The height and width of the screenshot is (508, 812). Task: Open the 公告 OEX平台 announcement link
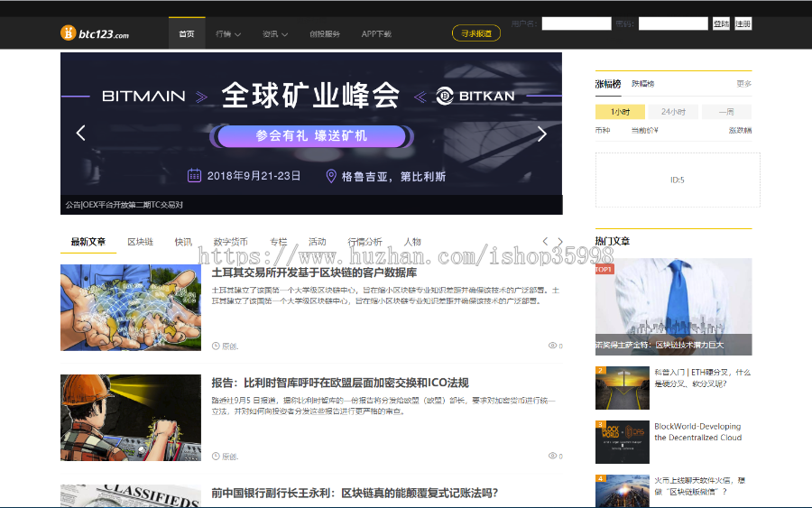[x=125, y=205]
